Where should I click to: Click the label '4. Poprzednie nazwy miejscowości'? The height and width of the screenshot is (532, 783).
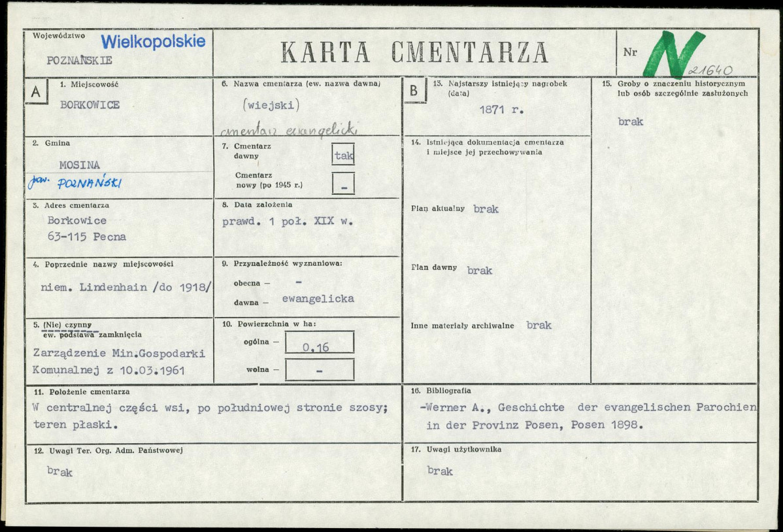point(103,264)
